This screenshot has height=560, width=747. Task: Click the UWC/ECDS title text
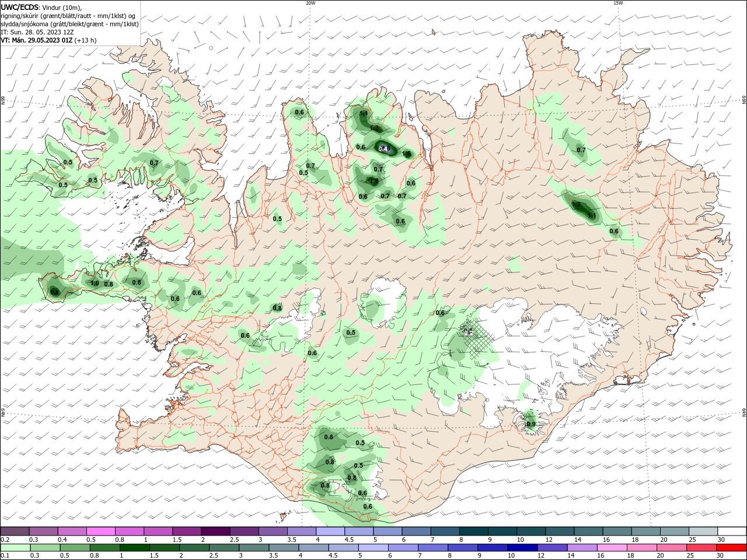coord(20,6)
